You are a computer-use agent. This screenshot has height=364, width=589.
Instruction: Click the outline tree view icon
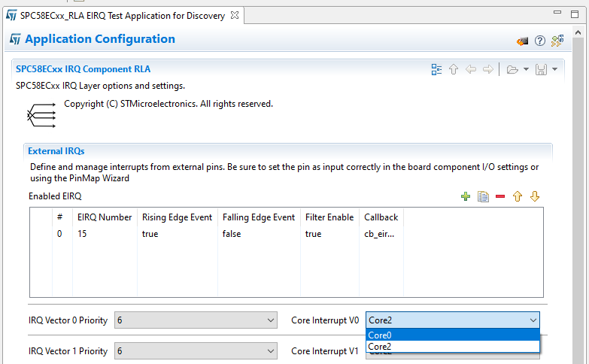436,69
